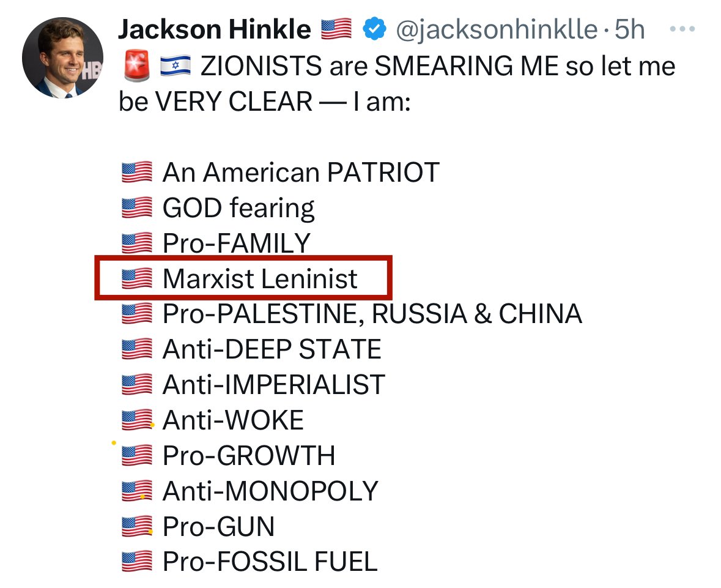
Task: Click the flag next to Pro-FOSSIL FUEL
Action: tap(136, 561)
